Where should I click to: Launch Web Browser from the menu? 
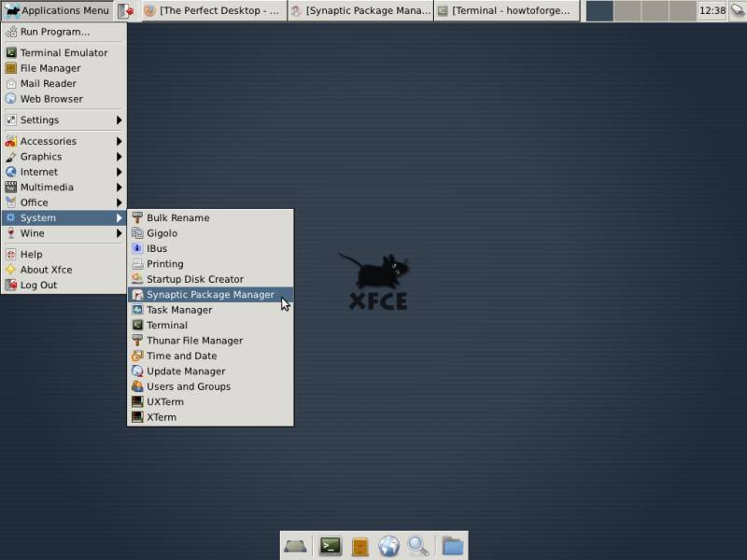click(64, 99)
